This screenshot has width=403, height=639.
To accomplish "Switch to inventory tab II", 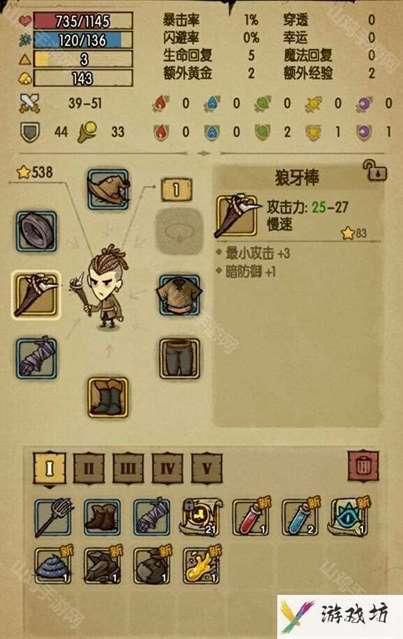I will 88,469.
